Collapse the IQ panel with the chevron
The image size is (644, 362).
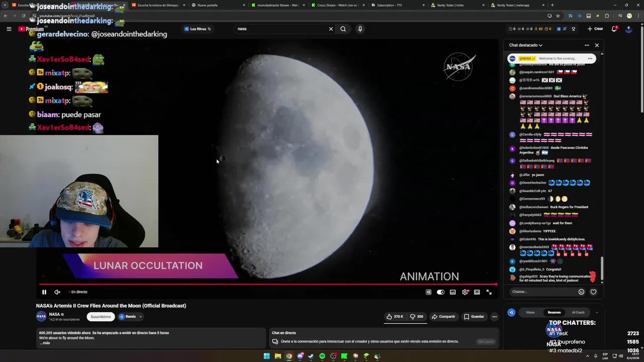pyautogui.click(x=597, y=312)
